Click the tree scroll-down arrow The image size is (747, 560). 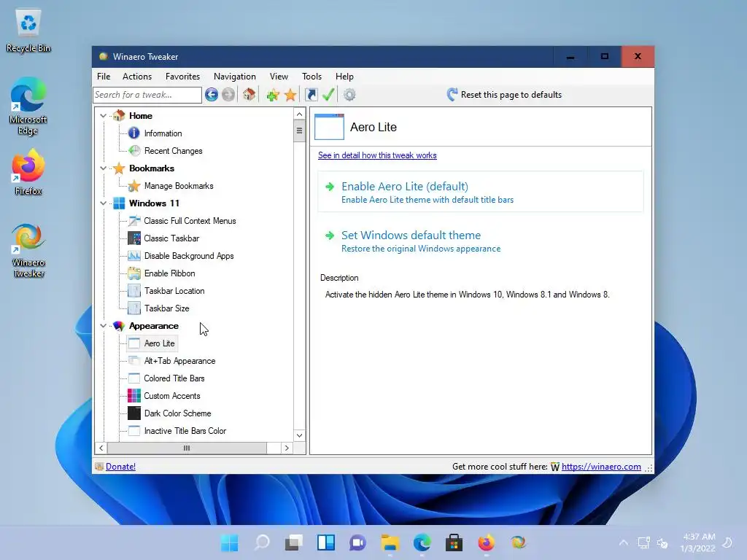click(x=299, y=435)
